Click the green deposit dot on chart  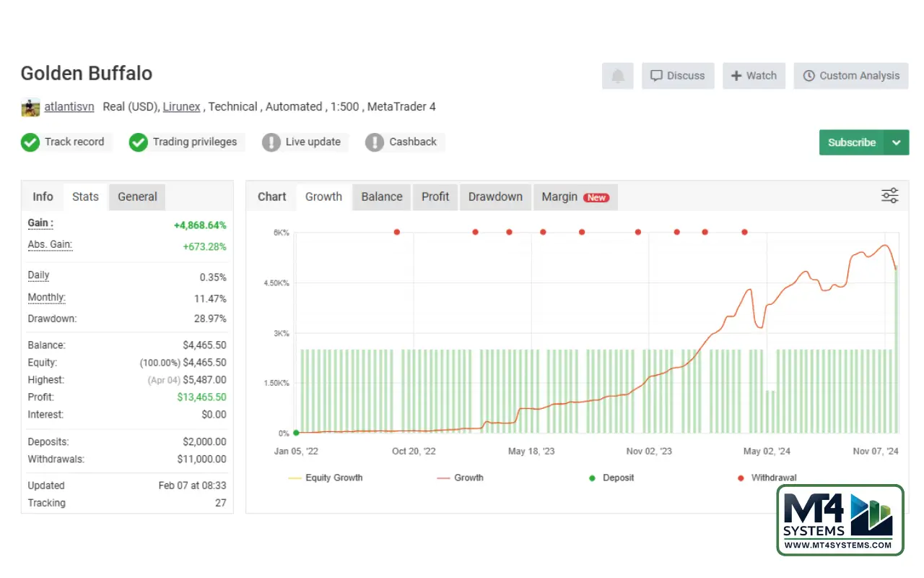(x=296, y=433)
